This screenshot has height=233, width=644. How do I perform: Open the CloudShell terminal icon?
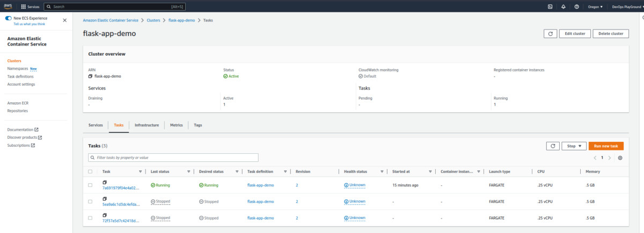[x=550, y=7]
